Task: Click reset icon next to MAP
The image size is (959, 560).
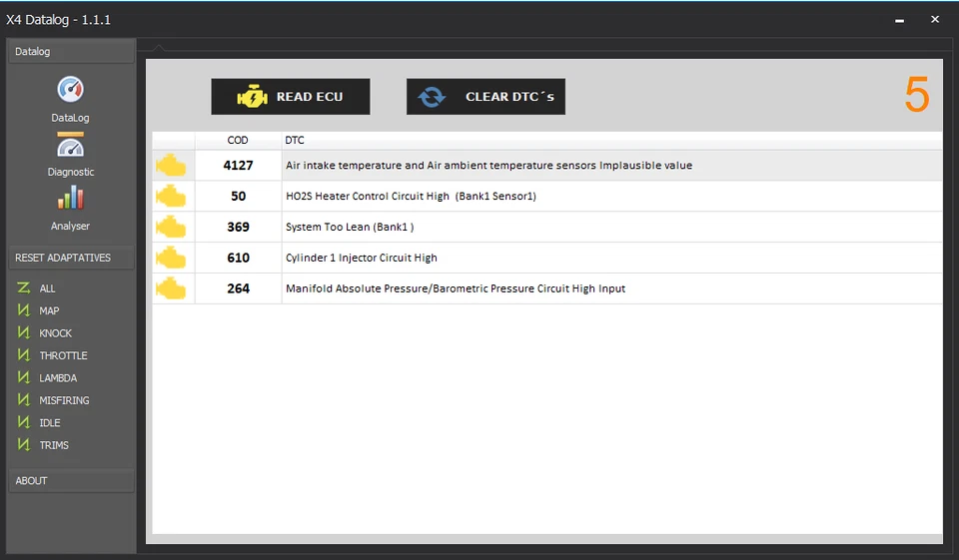Action: pyautogui.click(x=24, y=310)
